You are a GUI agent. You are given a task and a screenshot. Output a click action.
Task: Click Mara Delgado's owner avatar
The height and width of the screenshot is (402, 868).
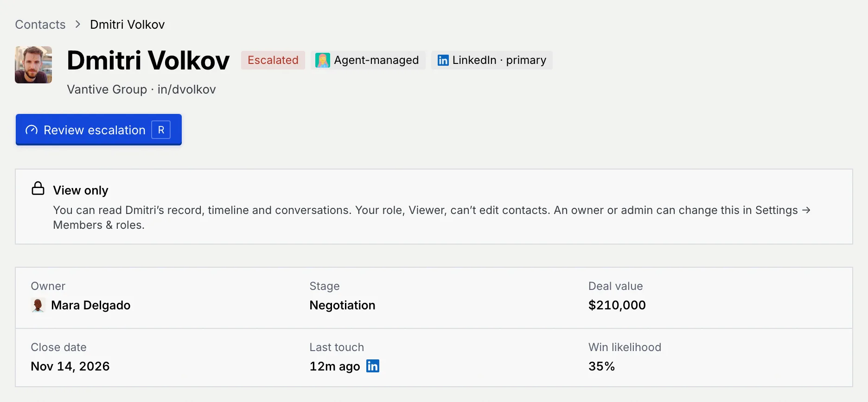point(38,305)
